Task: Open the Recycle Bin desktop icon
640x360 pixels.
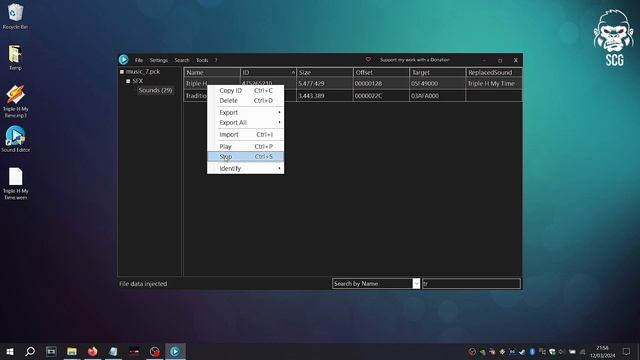Action: pyautogui.click(x=15, y=17)
